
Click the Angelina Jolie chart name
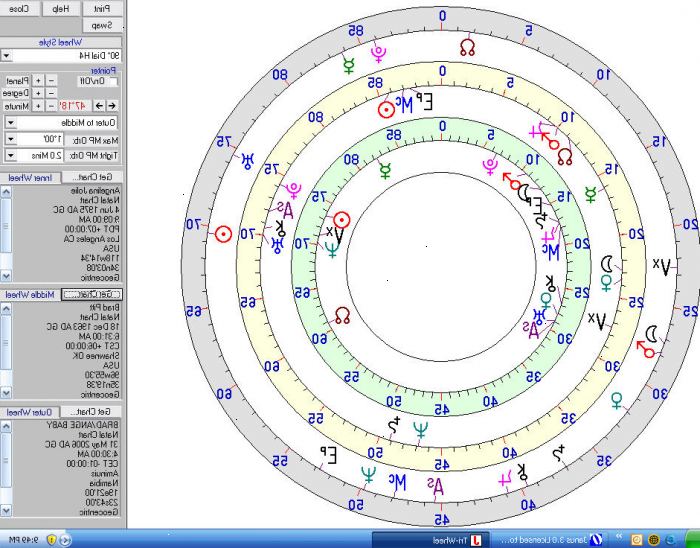click(x=95, y=191)
